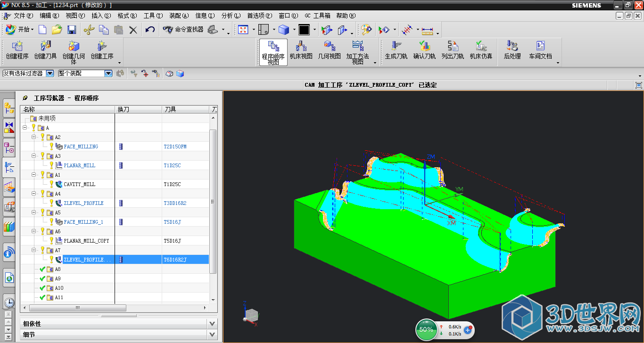Switch to 几何视图 geometry view
The width and height of the screenshot is (644, 343).
tap(329, 51)
